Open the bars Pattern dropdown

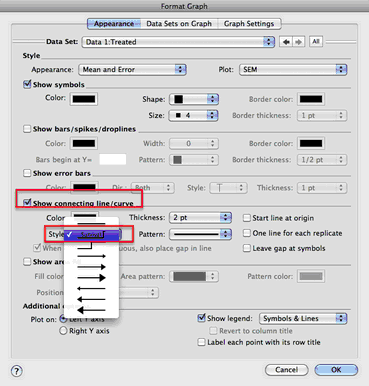coord(194,160)
